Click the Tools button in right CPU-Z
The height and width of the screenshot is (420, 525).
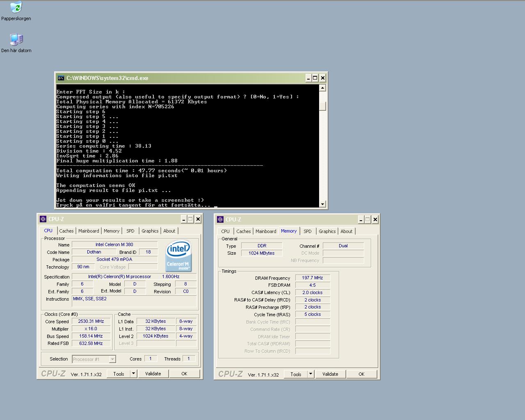tap(296, 374)
